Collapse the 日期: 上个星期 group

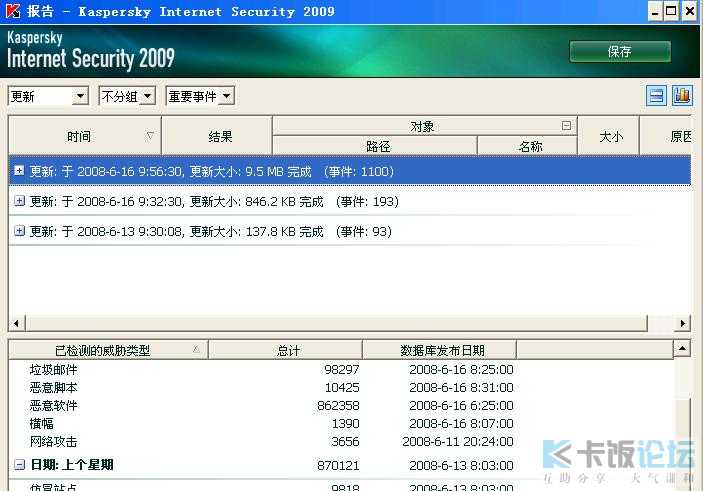tap(19, 465)
